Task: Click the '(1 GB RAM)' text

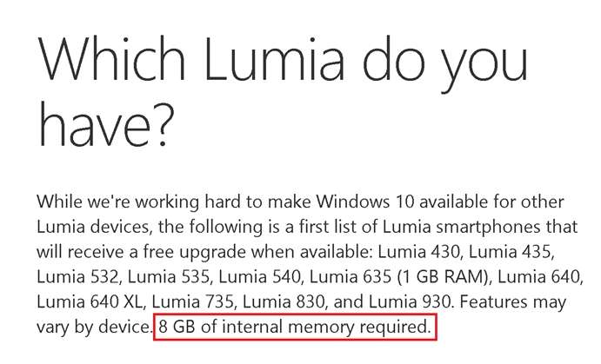Action: coord(444,277)
